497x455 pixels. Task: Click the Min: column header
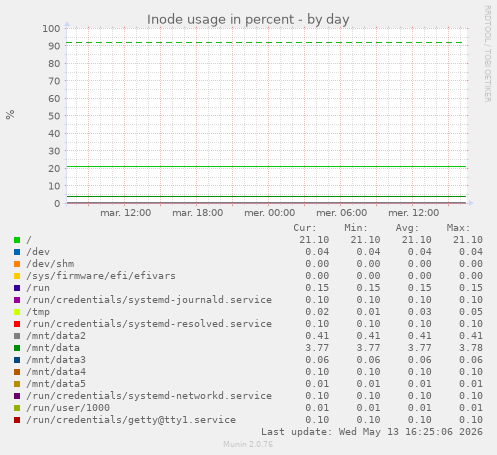[356, 228]
